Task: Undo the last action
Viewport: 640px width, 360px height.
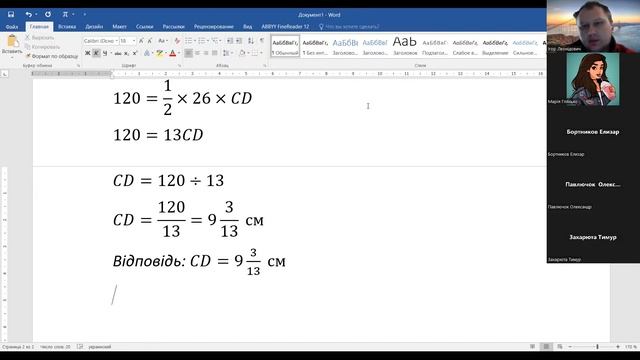Action: pos(28,14)
